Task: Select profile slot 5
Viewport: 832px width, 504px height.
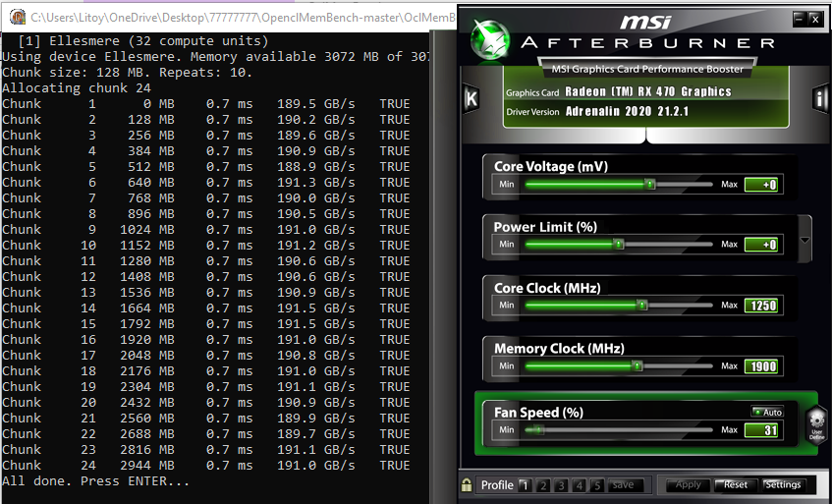Action: coord(597,485)
